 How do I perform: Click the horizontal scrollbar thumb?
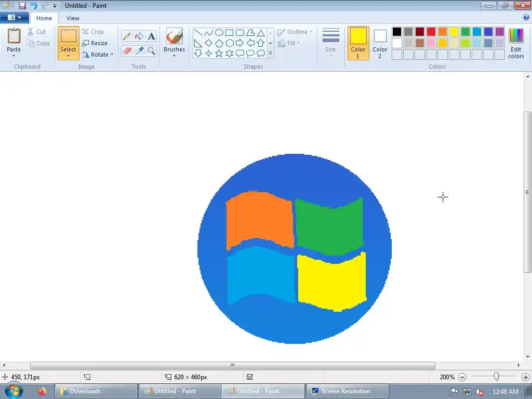click(x=232, y=365)
